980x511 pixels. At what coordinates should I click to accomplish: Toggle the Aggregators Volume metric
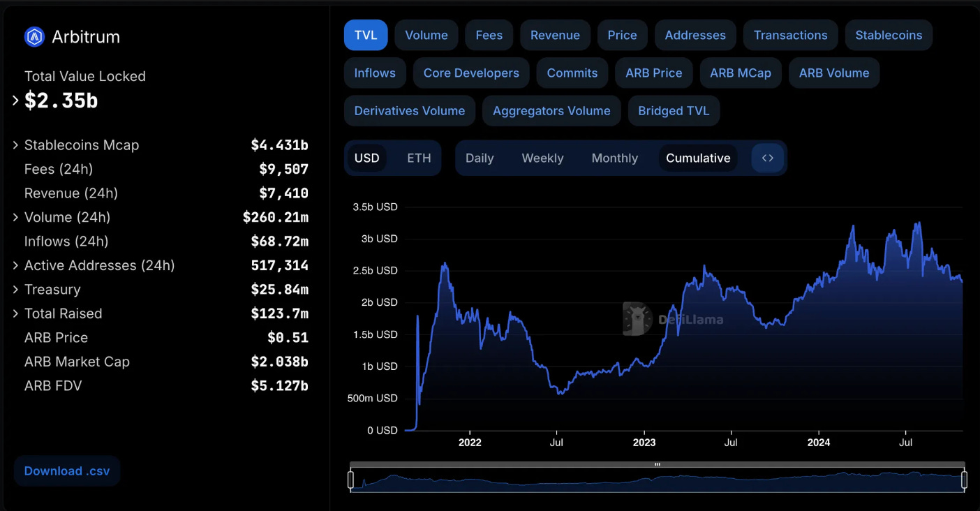[x=551, y=110]
